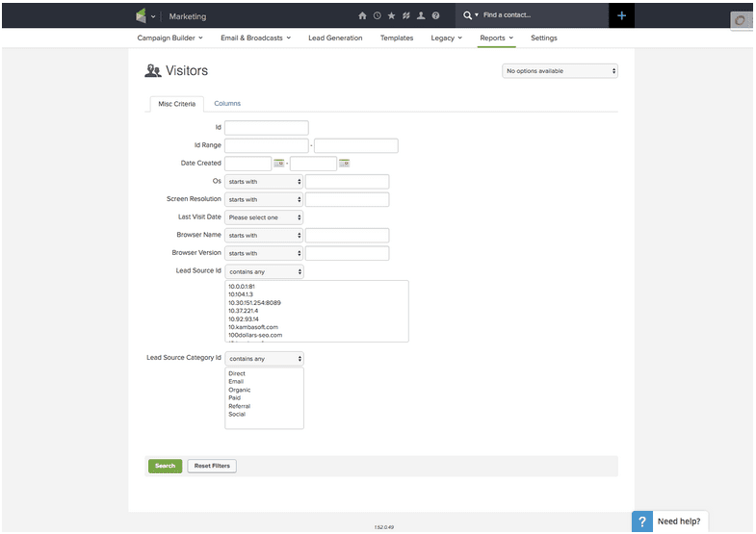Open the recent history clock icon

click(377, 16)
